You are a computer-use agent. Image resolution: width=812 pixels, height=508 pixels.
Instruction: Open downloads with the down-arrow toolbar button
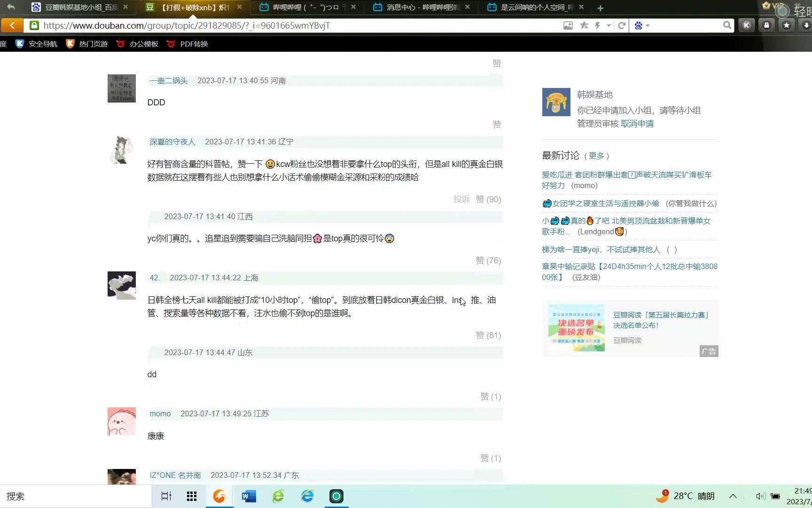point(806,25)
